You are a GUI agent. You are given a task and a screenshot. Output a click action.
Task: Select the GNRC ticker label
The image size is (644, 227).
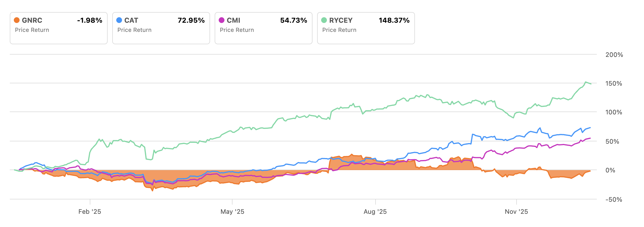coord(32,20)
